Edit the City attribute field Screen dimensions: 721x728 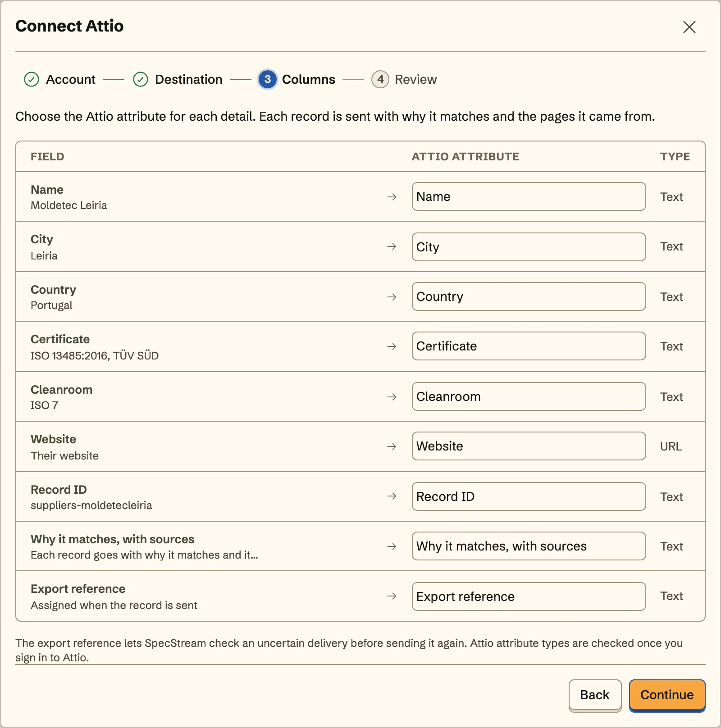[529, 247]
